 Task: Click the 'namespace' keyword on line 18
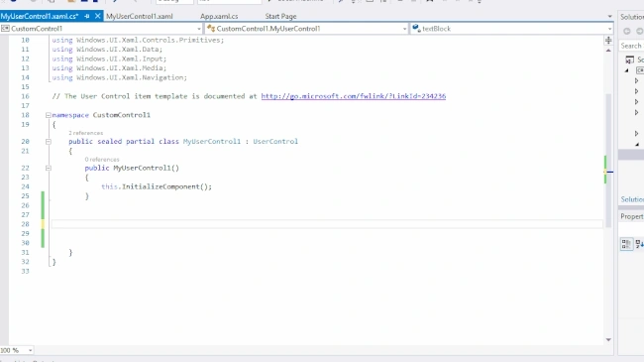(x=70, y=115)
